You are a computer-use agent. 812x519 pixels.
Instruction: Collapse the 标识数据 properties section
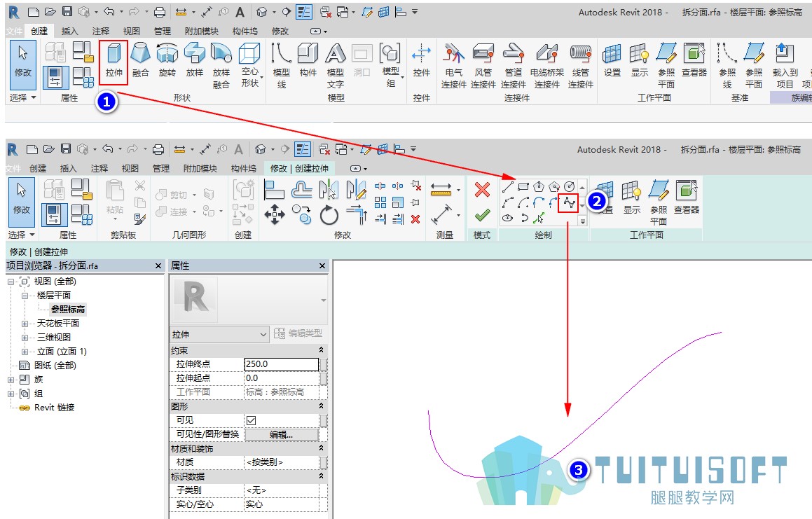(321, 476)
